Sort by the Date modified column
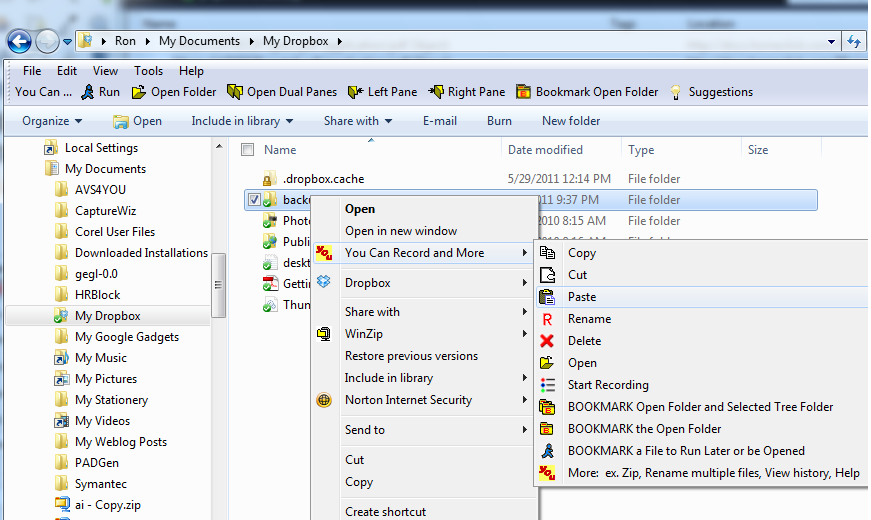This screenshot has height=520, width=871. tap(545, 150)
